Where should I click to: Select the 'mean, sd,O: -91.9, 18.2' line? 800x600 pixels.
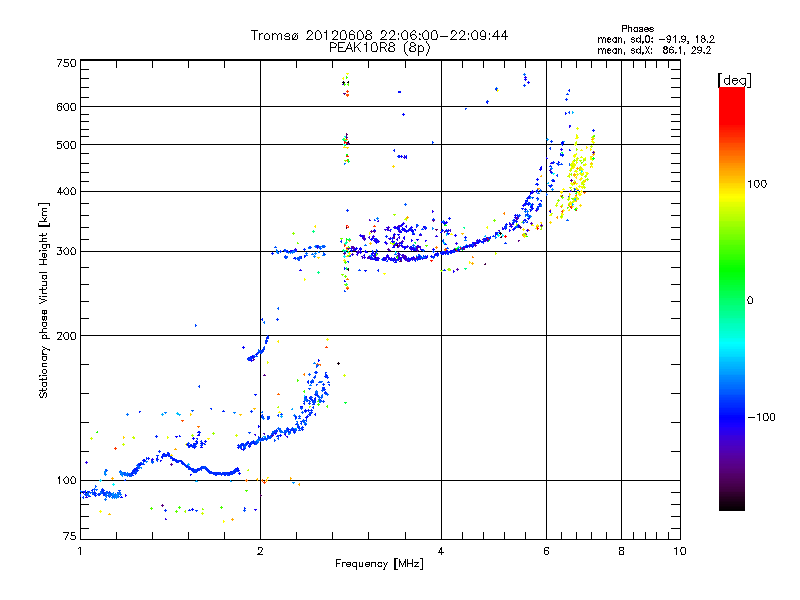(656, 39)
